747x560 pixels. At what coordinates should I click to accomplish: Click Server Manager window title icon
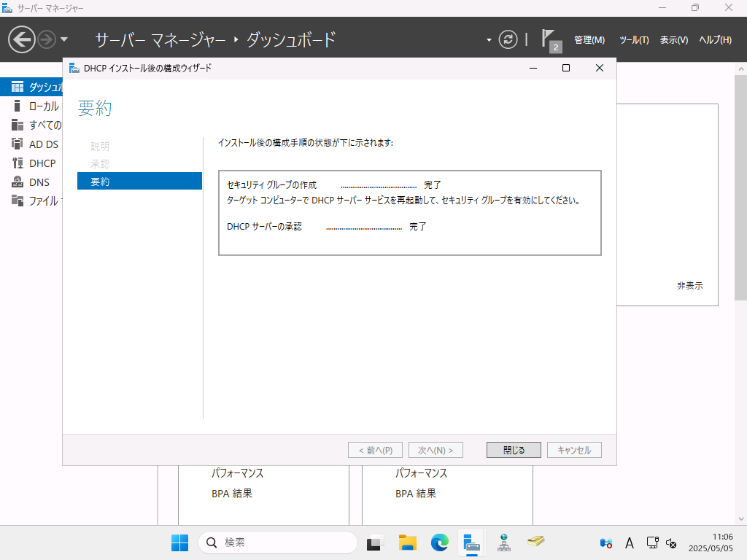tap(7, 7)
